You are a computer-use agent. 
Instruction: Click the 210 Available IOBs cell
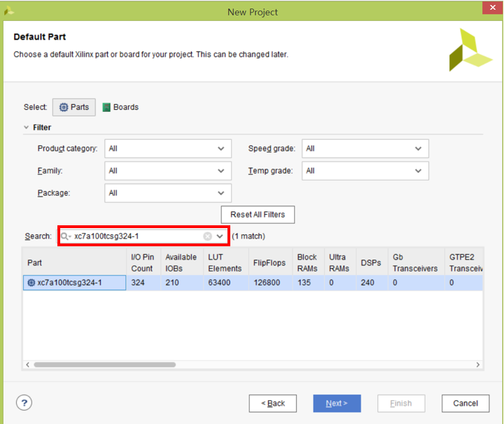tap(182, 283)
